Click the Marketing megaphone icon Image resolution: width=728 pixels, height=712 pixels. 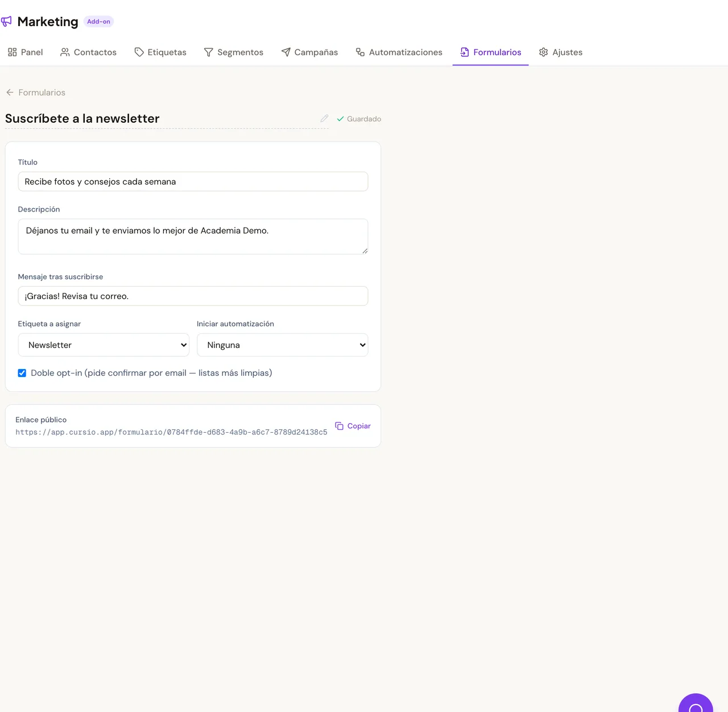click(6, 22)
